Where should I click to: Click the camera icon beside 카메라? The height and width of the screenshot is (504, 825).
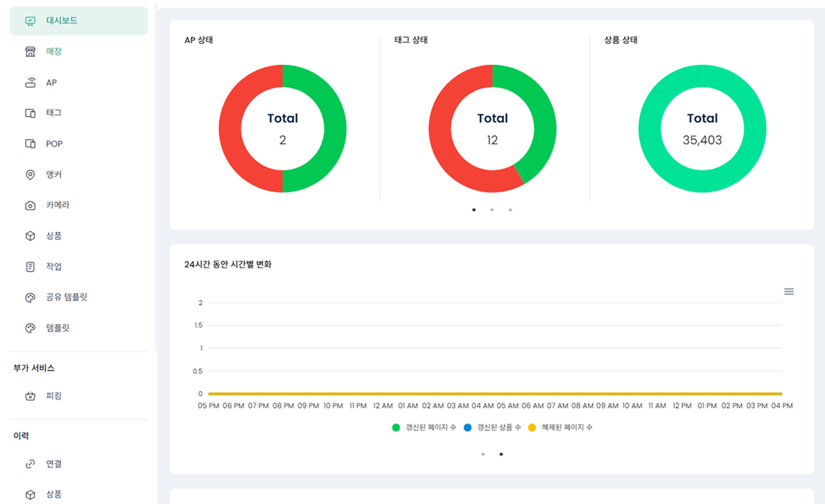coord(30,206)
